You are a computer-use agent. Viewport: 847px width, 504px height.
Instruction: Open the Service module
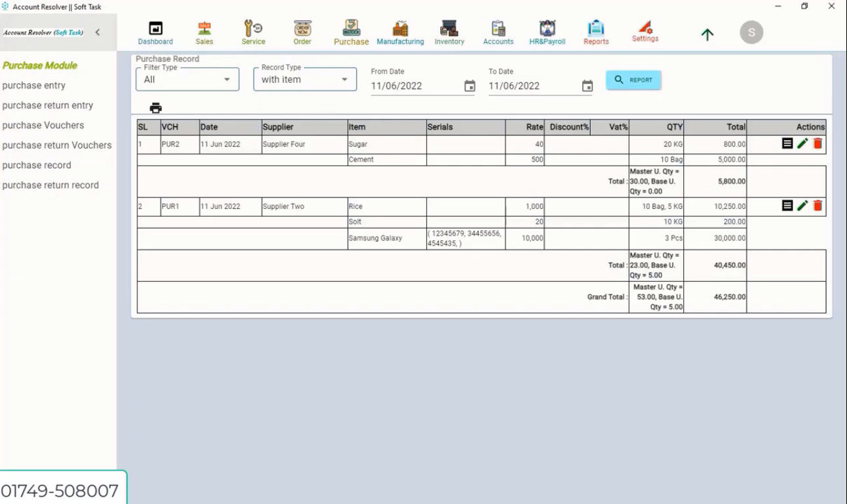[253, 32]
